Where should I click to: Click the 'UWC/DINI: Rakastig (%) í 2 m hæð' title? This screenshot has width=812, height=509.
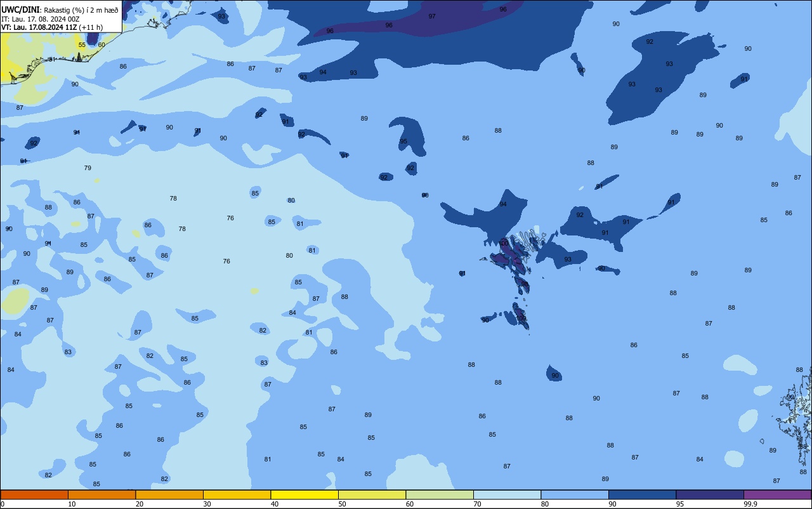(x=60, y=10)
